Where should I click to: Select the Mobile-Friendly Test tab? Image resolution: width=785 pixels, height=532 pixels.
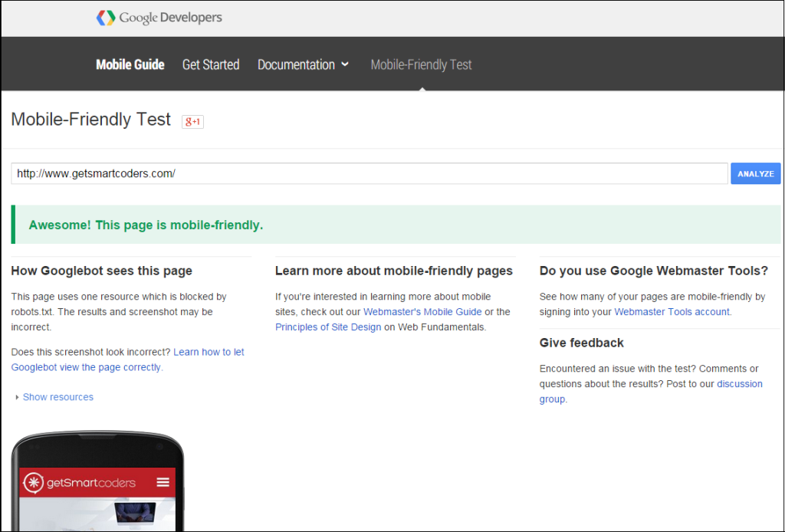421,64
